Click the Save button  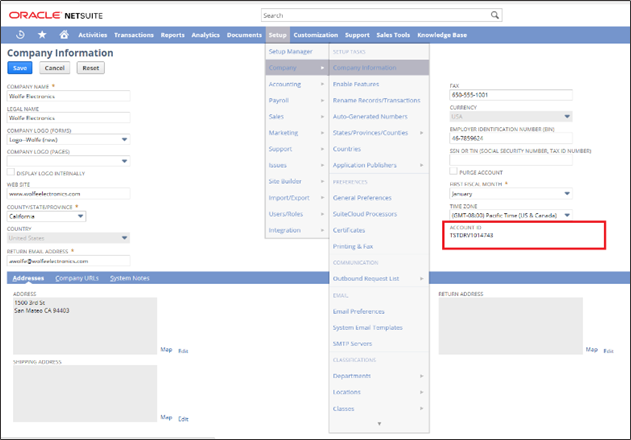pos(20,68)
